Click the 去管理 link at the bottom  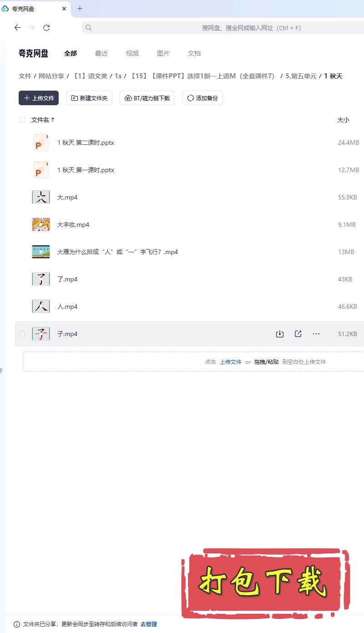tap(149, 624)
